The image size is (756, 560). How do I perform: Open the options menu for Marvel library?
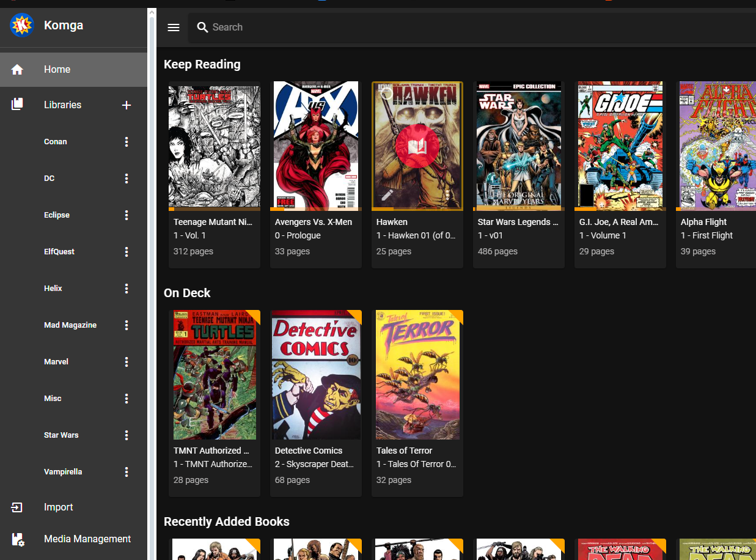127,362
